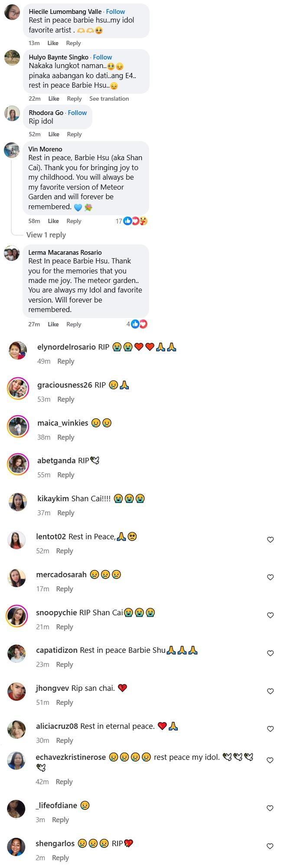Open graciousness26's profile picture
Image resolution: width=300 pixels, height=868 pixels.
click(18, 388)
